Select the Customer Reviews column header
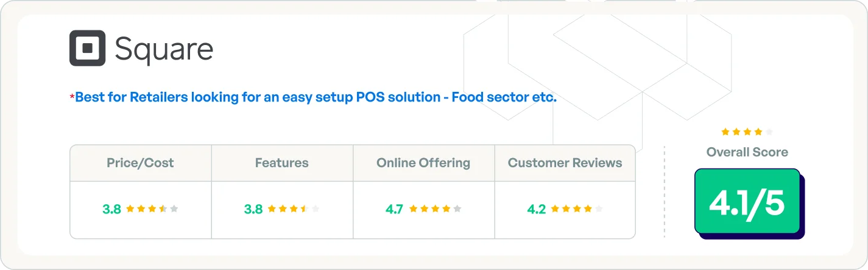This screenshot has height=270, width=868. coord(565,163)
